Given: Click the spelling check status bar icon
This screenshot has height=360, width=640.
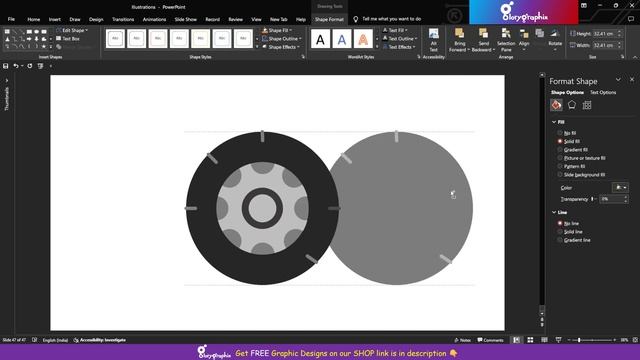Looking at the screenshot, I should [x=35, y=340].
